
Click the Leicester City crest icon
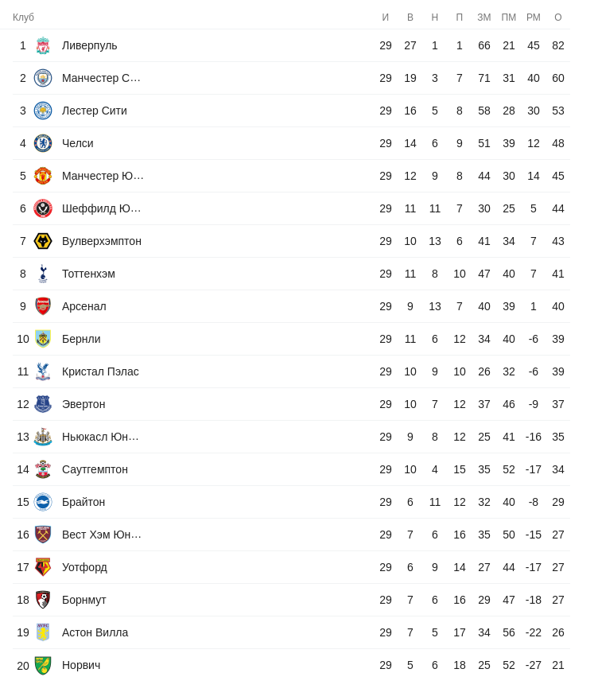point(43,111)
